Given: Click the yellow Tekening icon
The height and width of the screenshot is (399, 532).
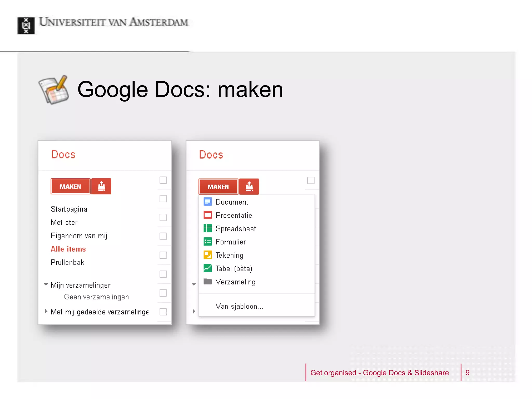Looking at the screenshot, I should pyautogui.click(x=208, y=255).
